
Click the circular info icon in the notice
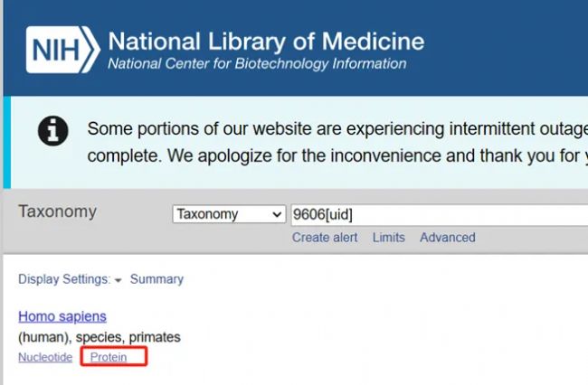(52, 131)
